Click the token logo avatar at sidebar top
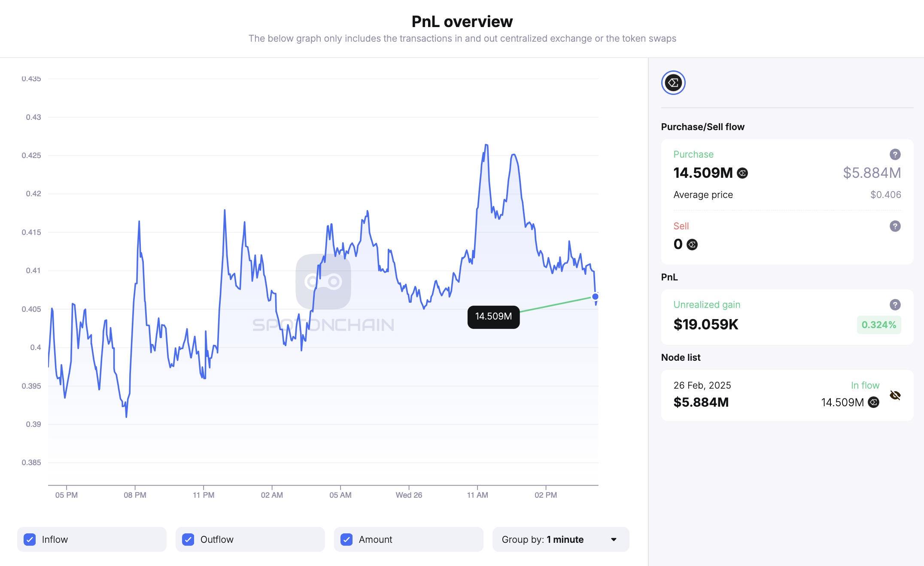924x566 pixels. (673, 82)
